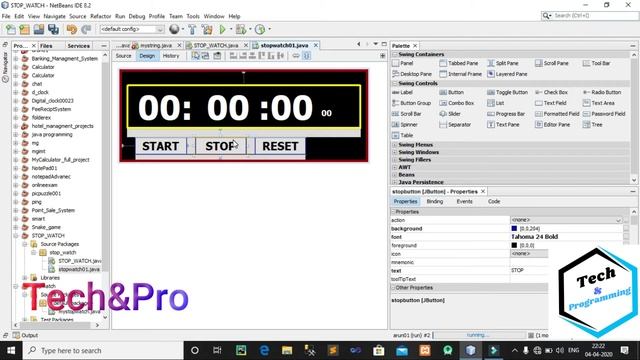The width and height of the screenshot is (640, 360).
Task: Click Selection Mode icon in design toolbar
Action: 196,56
